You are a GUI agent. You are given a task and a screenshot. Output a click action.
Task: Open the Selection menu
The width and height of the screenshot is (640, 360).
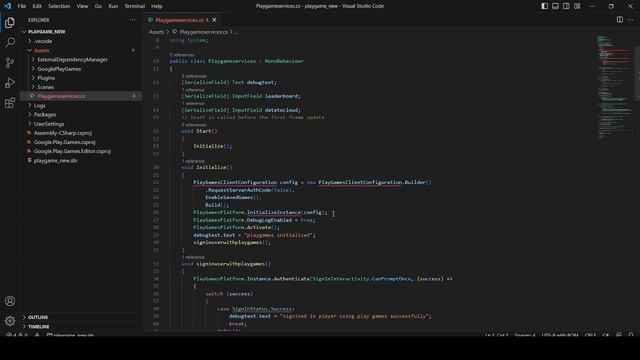click(59, 6)
